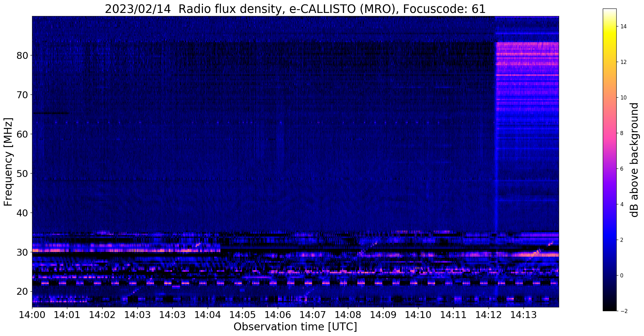Click the 14:12 time tick label
This screenshot has height=336, width=644.
[488, 314]
